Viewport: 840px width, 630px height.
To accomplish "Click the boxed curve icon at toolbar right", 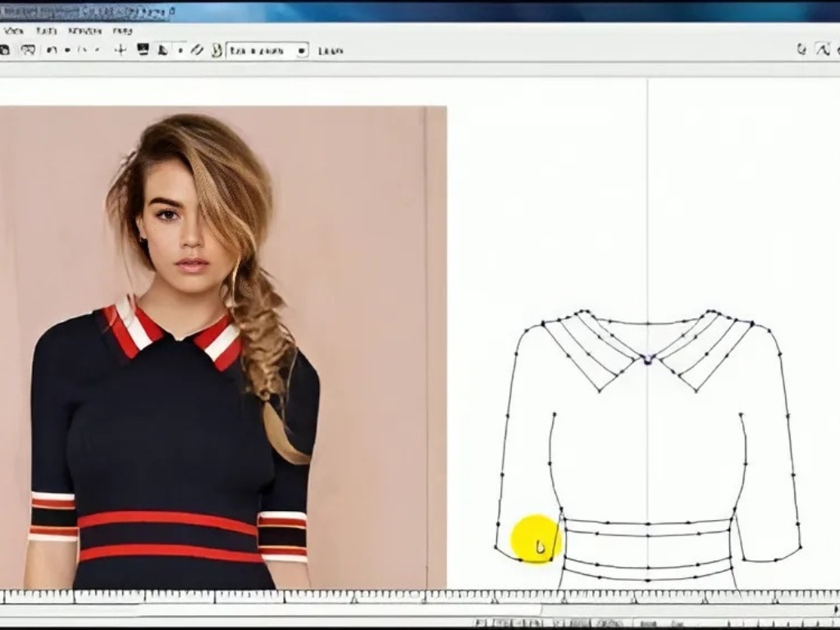I will pos(823,49).
